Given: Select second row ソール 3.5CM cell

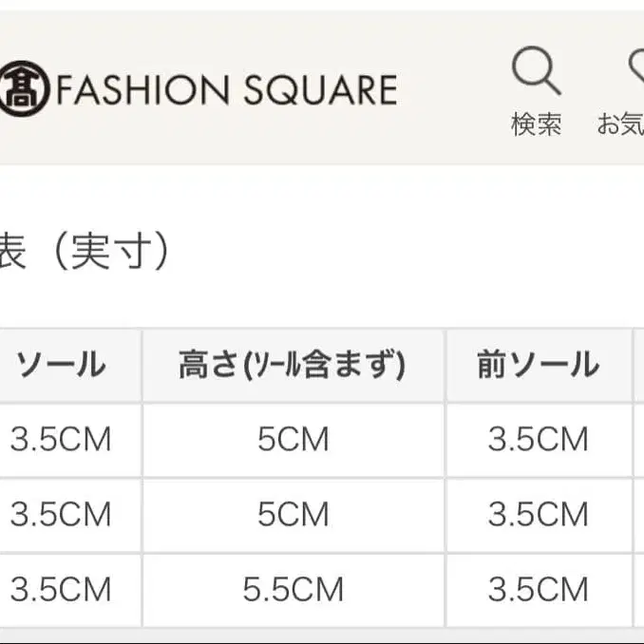Looking at the screenshot, I should (61, 515).
